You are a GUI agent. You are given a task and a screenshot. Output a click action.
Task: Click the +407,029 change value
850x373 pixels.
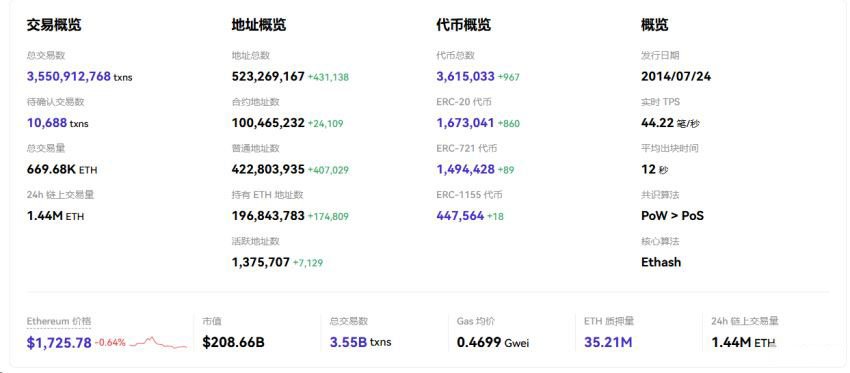click(x=329, y=171)
